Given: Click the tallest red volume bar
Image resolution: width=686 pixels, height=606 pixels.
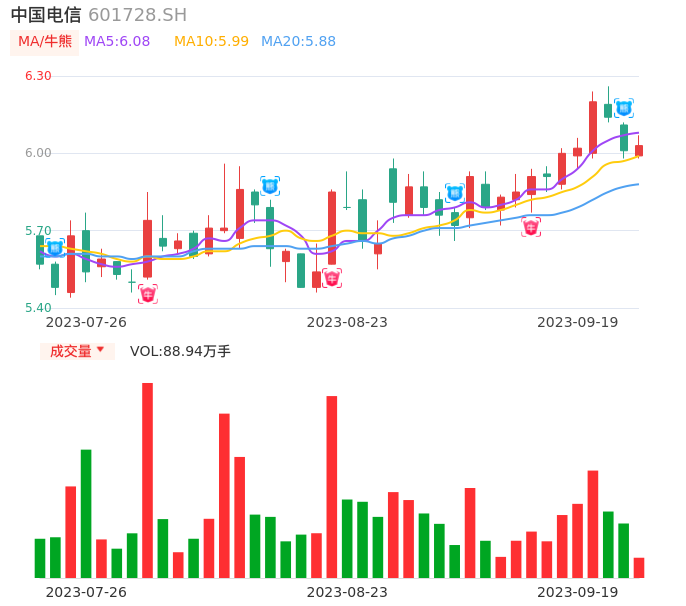Looking at the screenshot, I should click(147, 480).
